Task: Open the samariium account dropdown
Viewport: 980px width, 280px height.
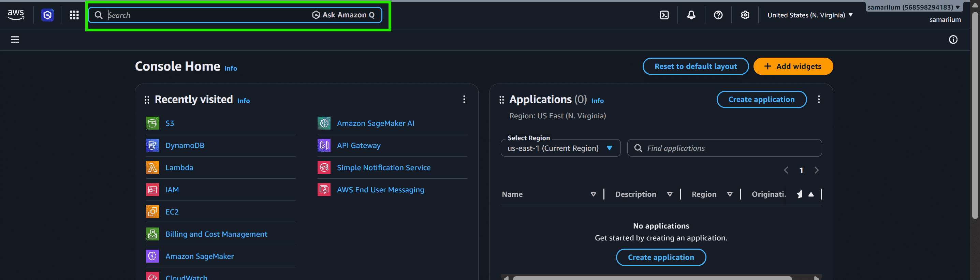Action: (x=914, y=7)
